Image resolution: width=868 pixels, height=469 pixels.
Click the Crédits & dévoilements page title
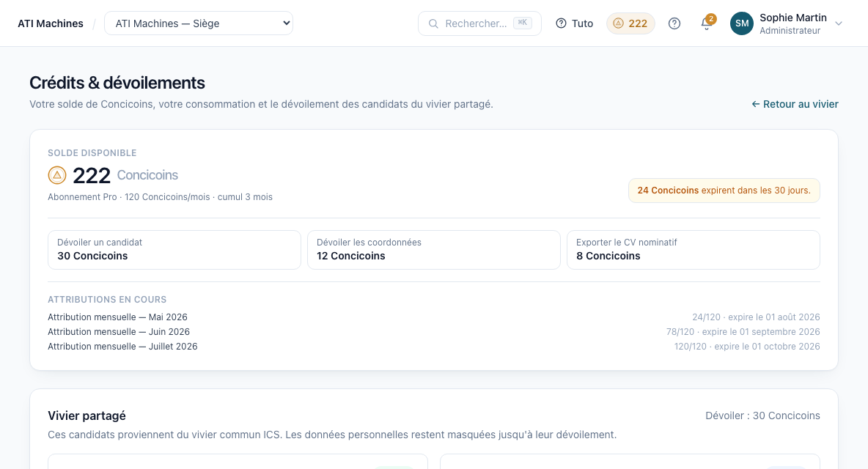point(117,82)
